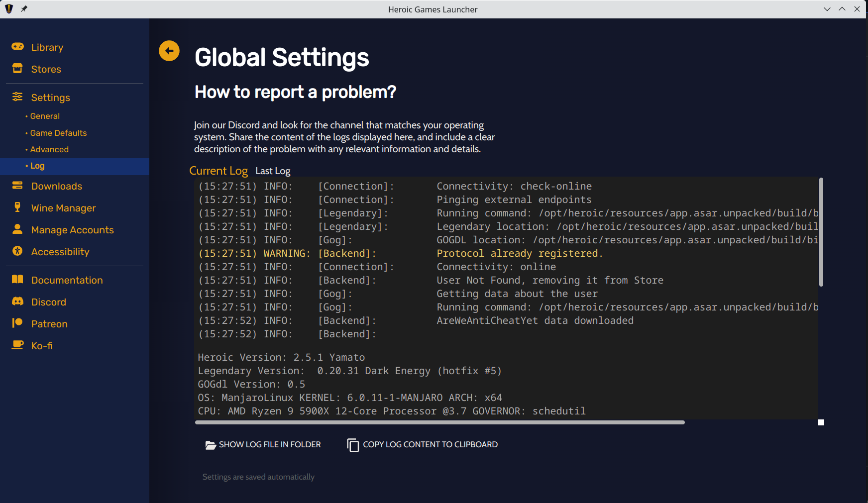Switch to the Current Log tab

click(x=218, y=171)
